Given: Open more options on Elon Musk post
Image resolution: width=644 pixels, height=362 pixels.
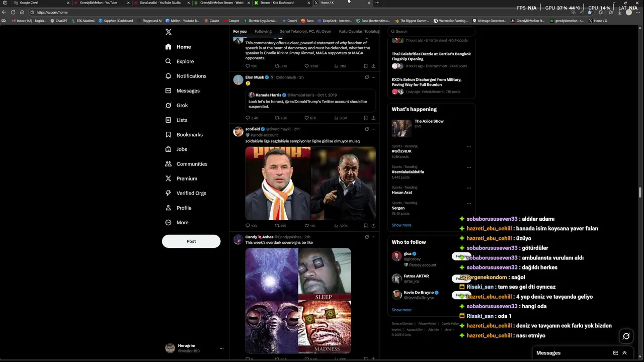Looking at the screenshot, I should coord(373,77).
